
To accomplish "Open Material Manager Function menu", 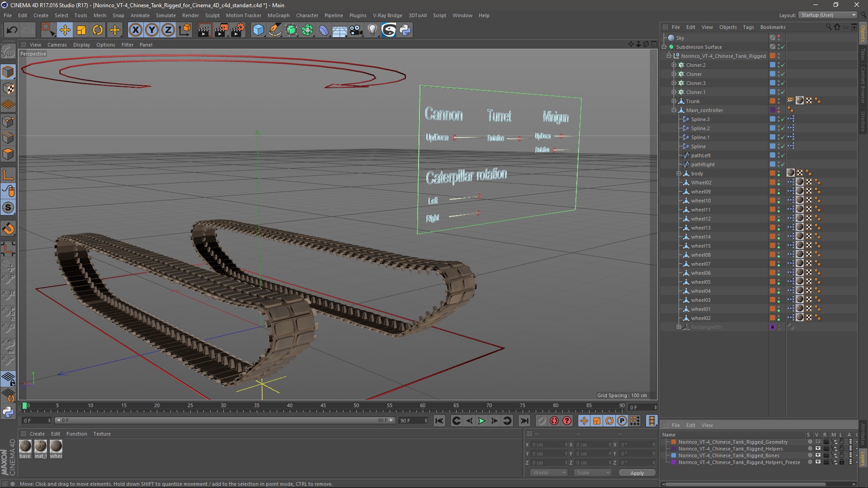I will tap(77, 434).
